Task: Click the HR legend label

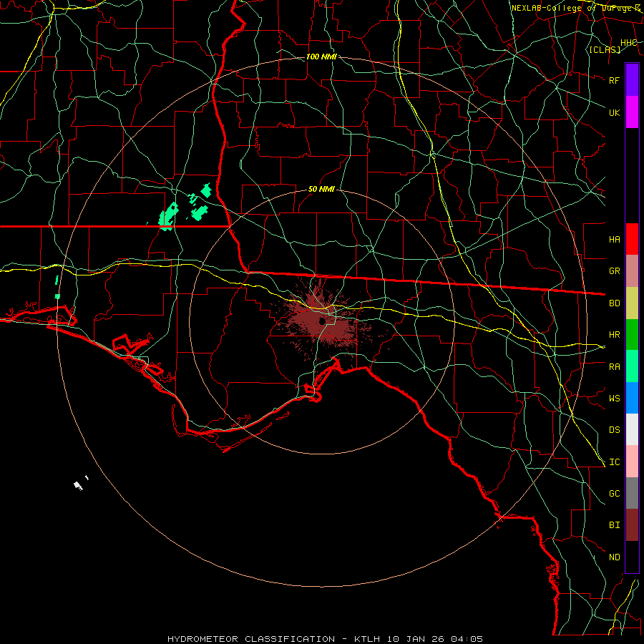Action: (x=614, y=335)
